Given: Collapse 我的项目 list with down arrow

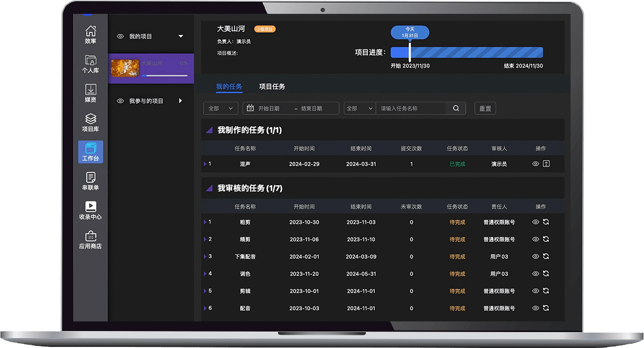Looking at the screenshot, I should pos(181,36).
